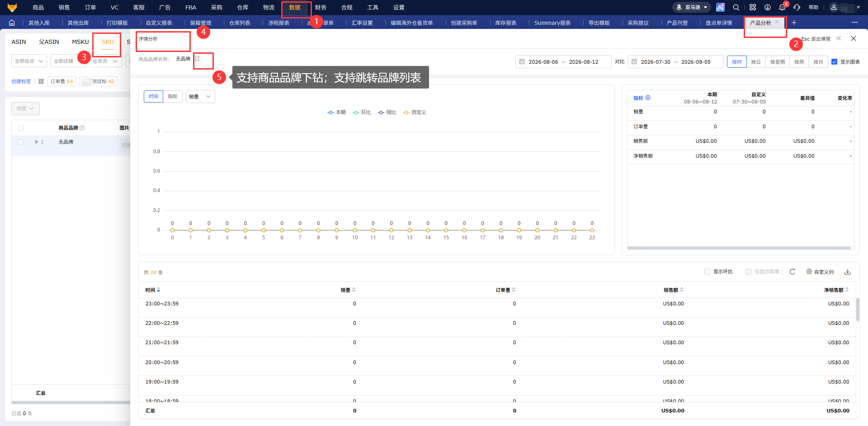Switch to the MSKU tab
This screenshot has width=868, height=426.
(x=80, y=42)
